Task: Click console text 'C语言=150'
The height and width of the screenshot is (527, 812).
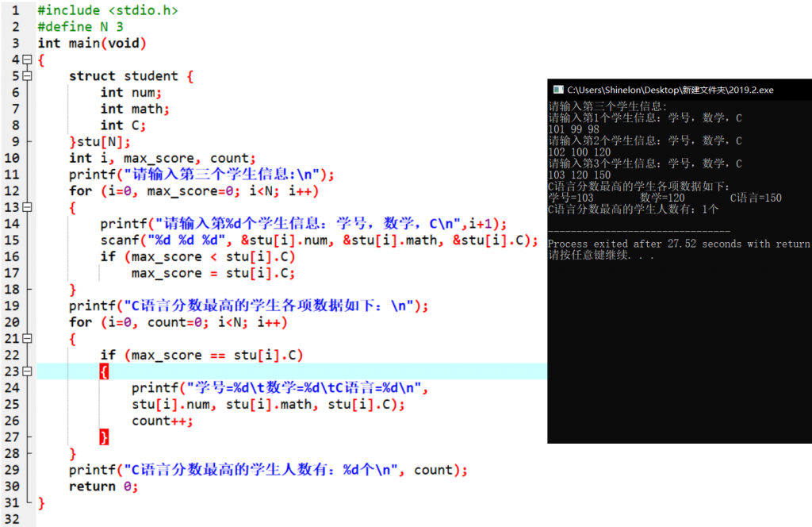Action: point(756,198)
